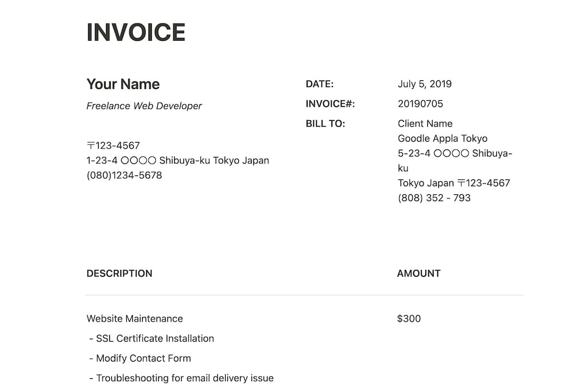573x392 pixels.
Task: Select the invoice number 20190705
Action: [420, 104]
